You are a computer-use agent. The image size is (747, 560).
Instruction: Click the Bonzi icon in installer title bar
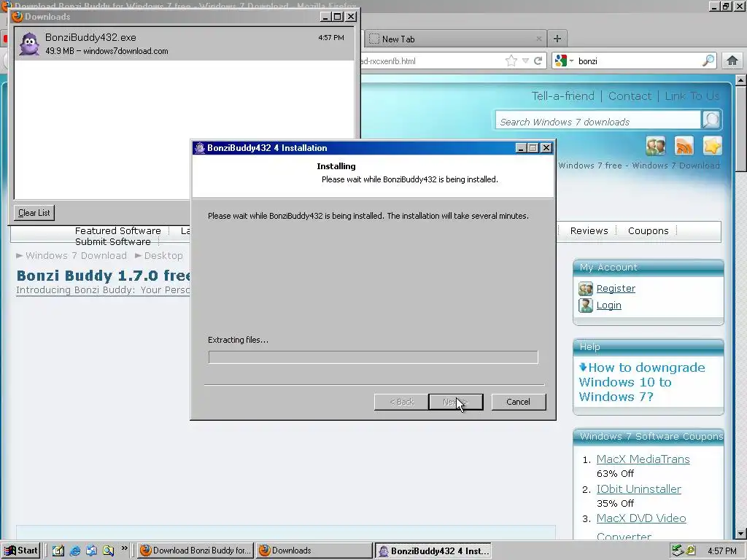click(x=200, y=147)
